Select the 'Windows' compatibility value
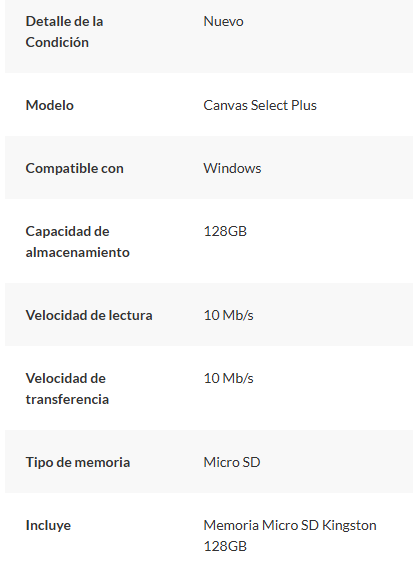This screenshot has width=413, height=571. [x=232, y=168]
